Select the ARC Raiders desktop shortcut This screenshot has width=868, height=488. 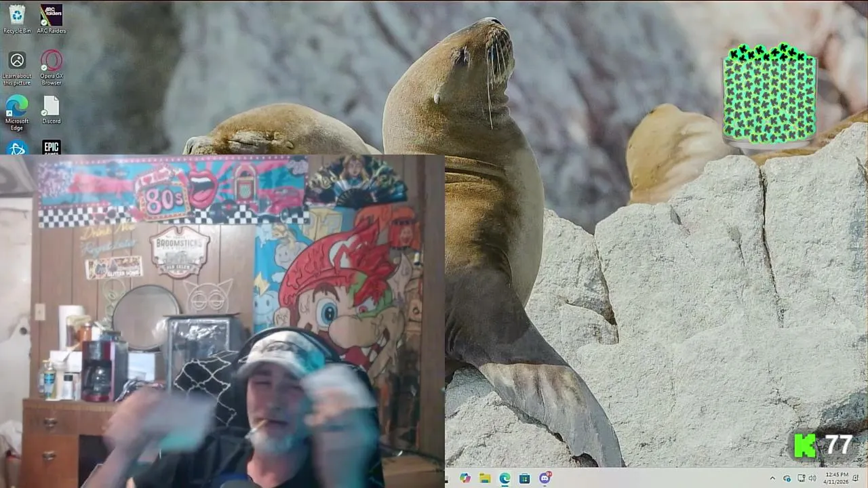pyautogui.click(x=52, y=19)
